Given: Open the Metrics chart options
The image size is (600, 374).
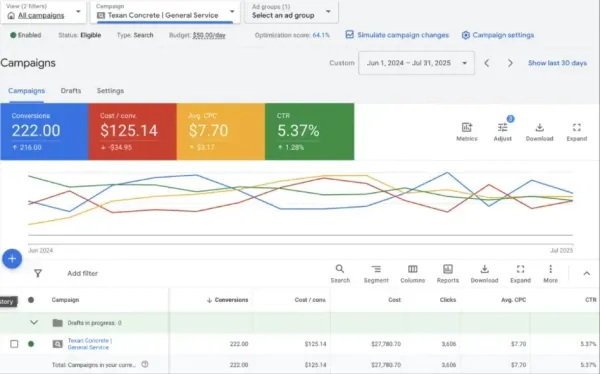Looking at the screenshot, I should coord(466,132).
